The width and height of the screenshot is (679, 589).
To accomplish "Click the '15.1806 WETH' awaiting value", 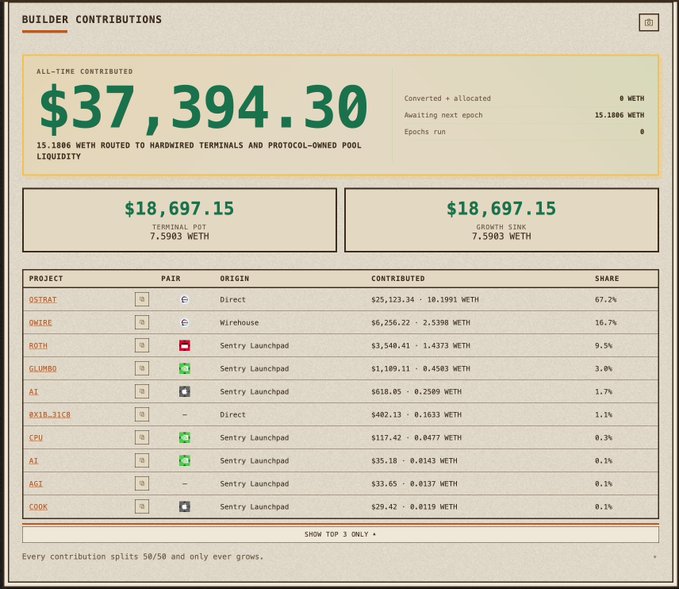I will [619, 115].
